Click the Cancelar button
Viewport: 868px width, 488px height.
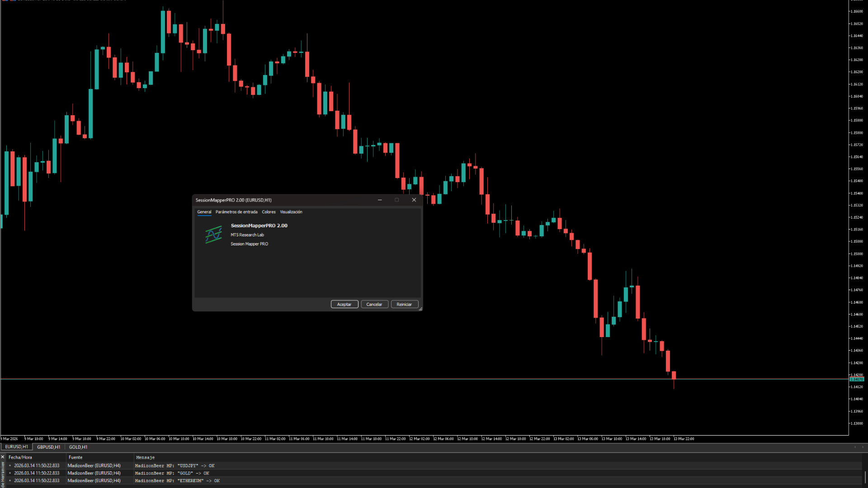tap(374, 305)
